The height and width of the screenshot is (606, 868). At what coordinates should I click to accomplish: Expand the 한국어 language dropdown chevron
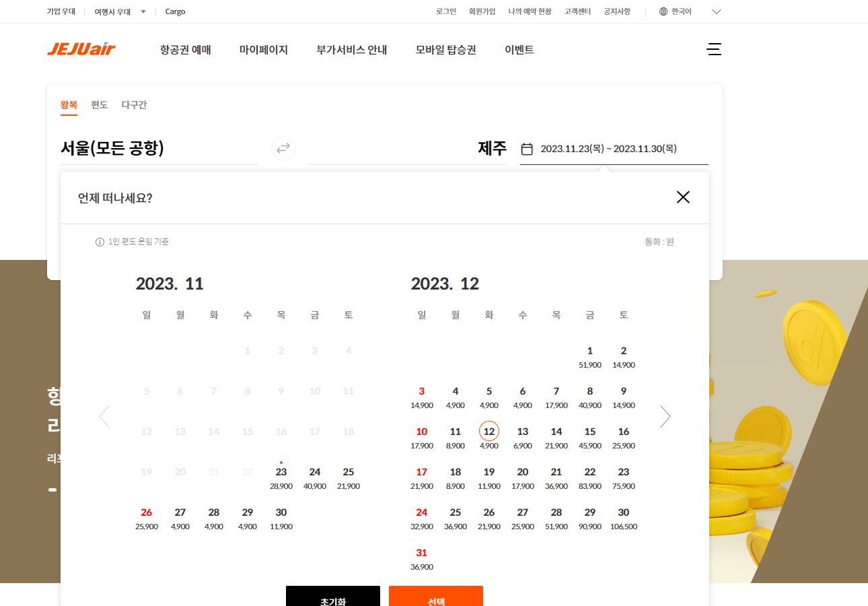(717, 11)
